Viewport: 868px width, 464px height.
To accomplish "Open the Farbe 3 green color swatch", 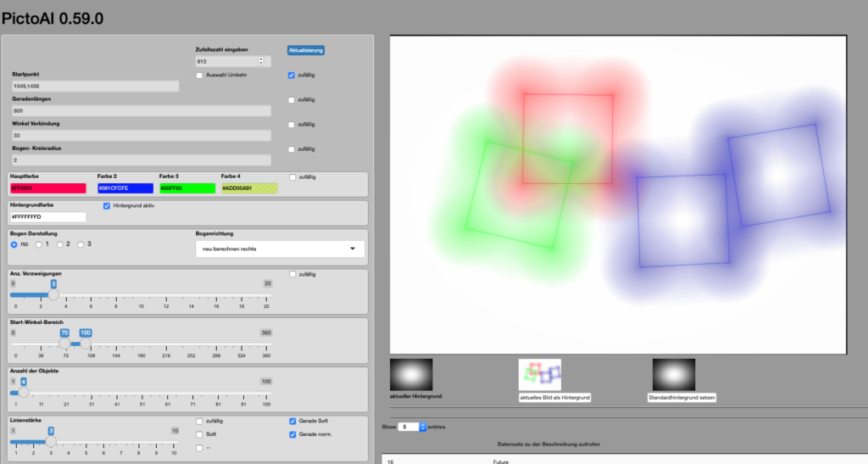I will (186, 188).
